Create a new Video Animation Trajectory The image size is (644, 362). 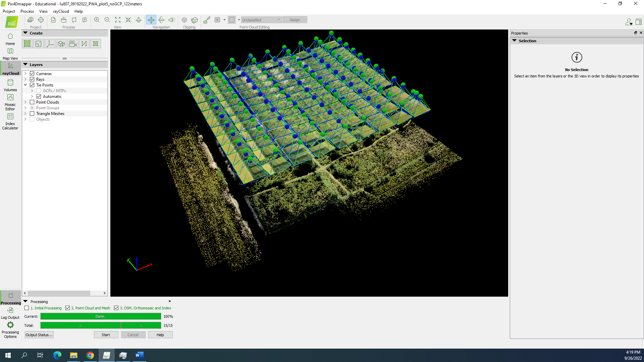tap(73, 44)
